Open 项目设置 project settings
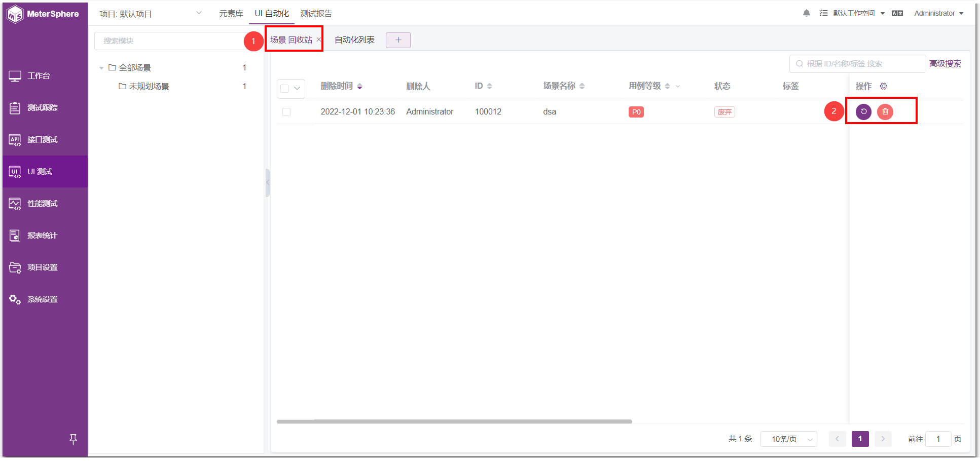Image resolution: width=980 pixels, height=461 pixels. tap(45, 267)
